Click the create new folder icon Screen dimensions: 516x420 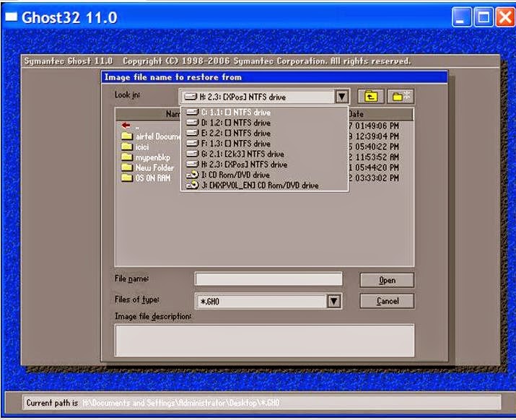coord(401,97)
